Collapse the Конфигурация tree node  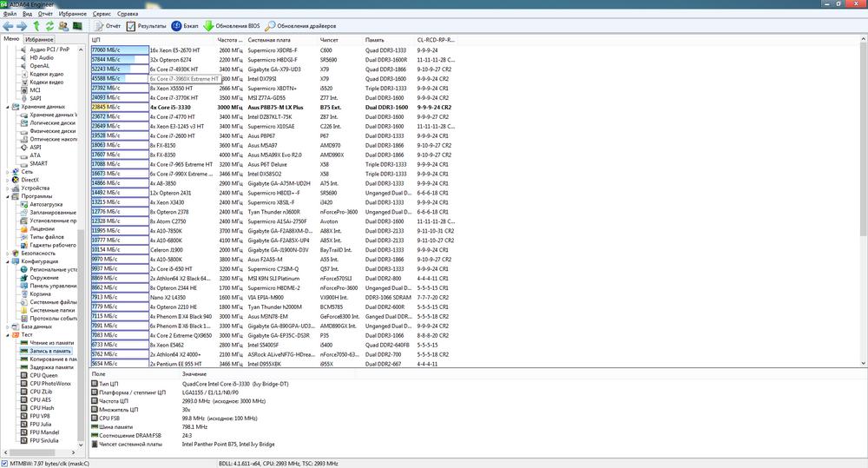pos(8,261)
